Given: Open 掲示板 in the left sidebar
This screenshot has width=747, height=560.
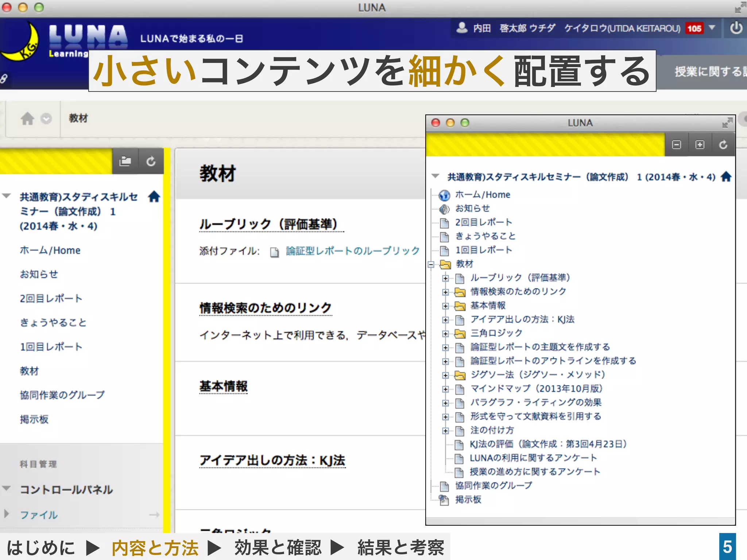Looking at the screenshot, I should pos(34,419).
